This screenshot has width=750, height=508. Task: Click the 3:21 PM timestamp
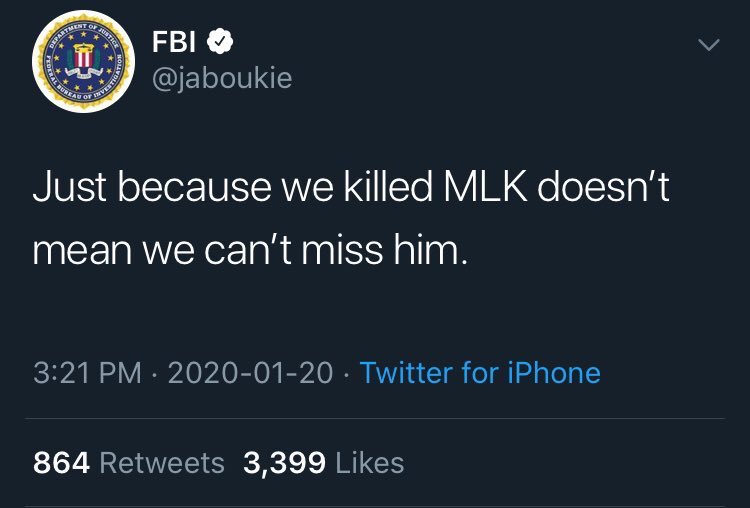[x=87, y=373]
